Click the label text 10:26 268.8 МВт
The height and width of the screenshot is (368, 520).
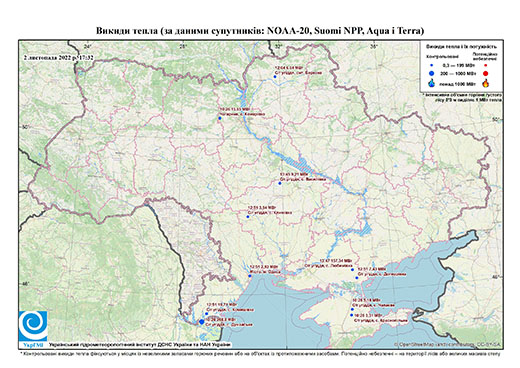pos(222,319)
